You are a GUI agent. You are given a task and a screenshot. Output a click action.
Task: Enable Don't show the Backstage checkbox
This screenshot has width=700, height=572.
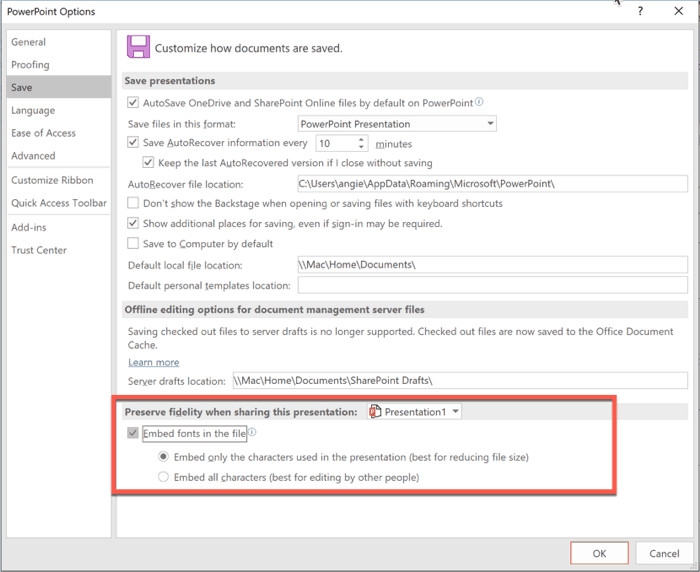click(x=133, y=203)
